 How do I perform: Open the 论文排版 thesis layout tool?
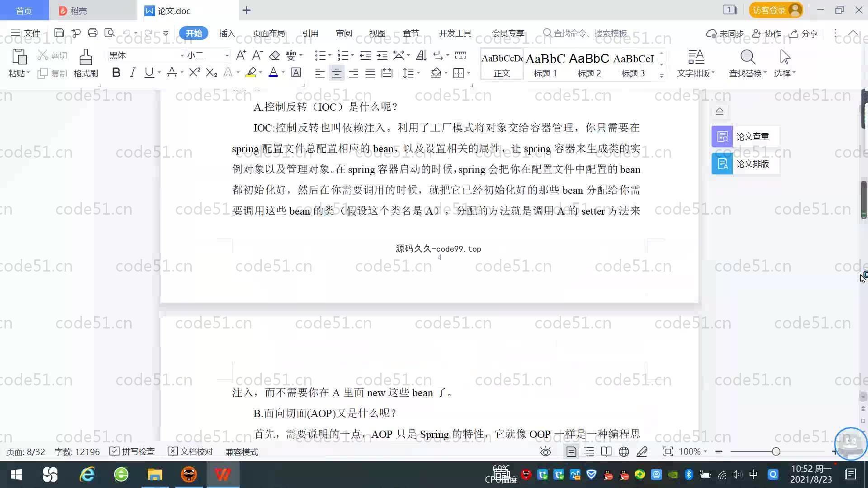(x=745, y=164)
